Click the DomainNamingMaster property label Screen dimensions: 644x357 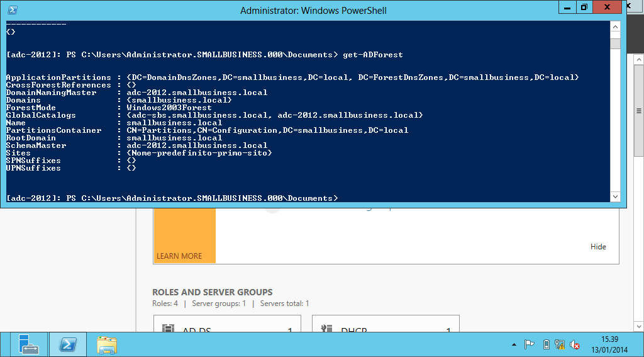tap(52, 93)
